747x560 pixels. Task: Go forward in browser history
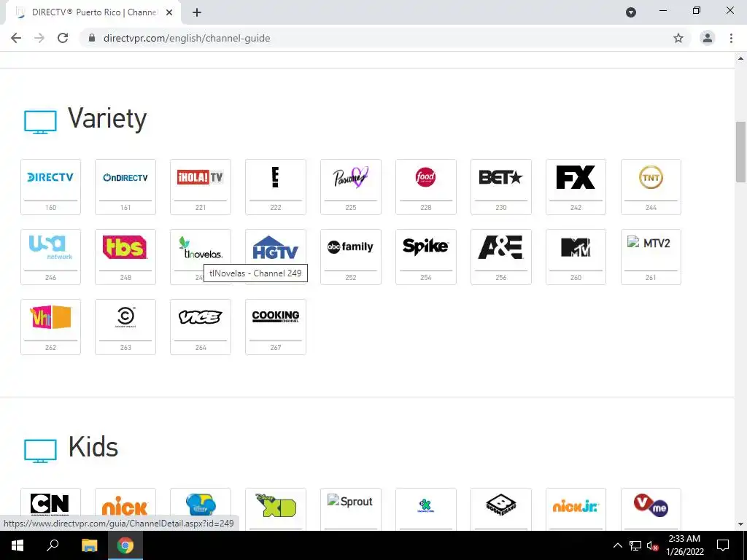point(39,38)
